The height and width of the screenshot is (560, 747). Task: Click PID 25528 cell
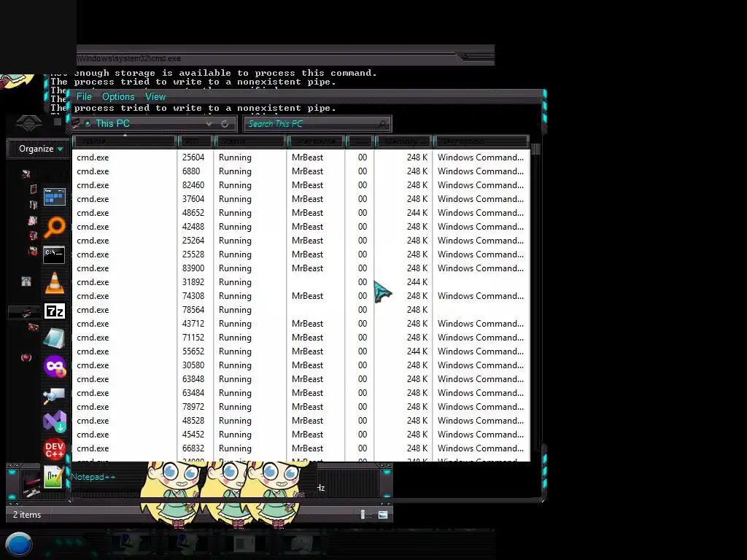click(x=193, y=254)
